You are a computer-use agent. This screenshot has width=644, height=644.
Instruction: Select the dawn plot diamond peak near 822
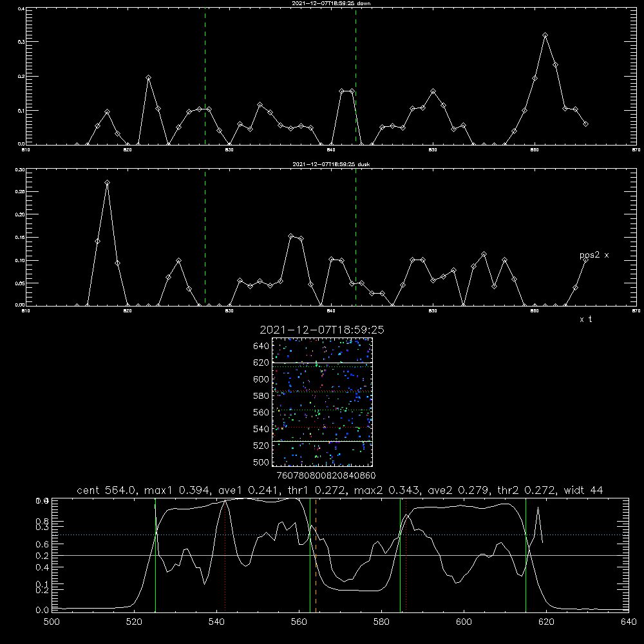click(148, 78)
